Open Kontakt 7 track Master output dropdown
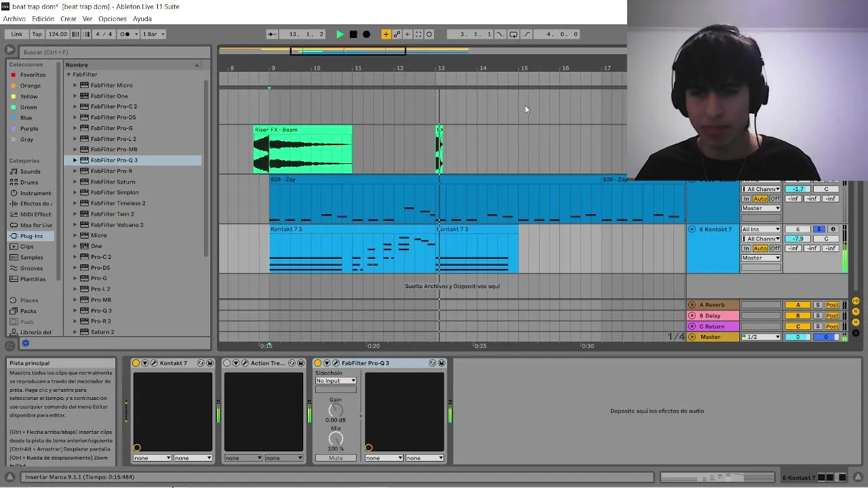 click(761, 258)
